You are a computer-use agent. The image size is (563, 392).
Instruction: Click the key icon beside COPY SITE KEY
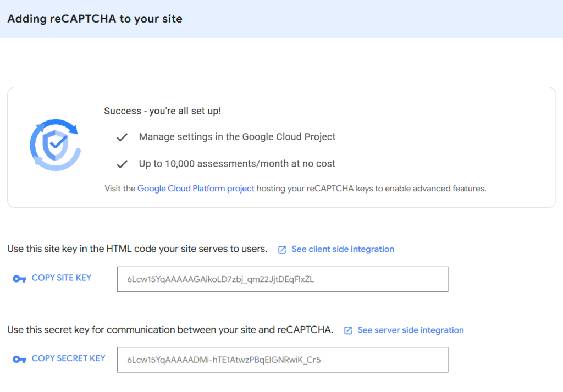(x=19, y=279)
